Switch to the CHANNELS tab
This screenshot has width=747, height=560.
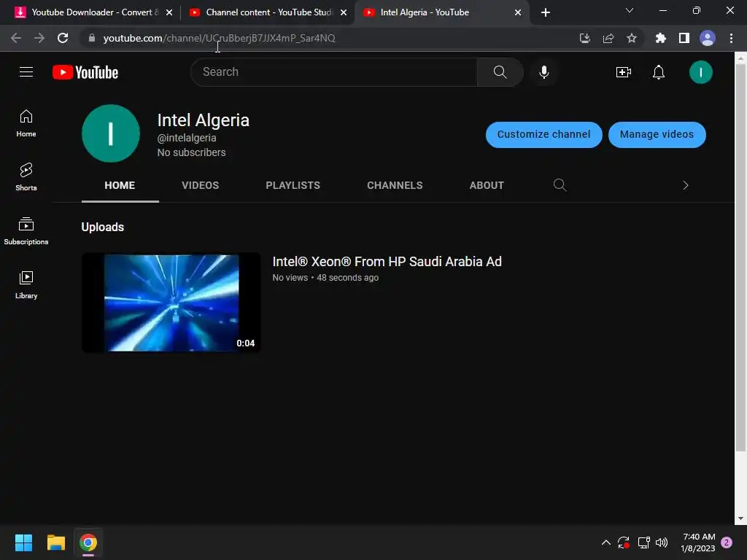pyautogui.click(x=395, y=185)
